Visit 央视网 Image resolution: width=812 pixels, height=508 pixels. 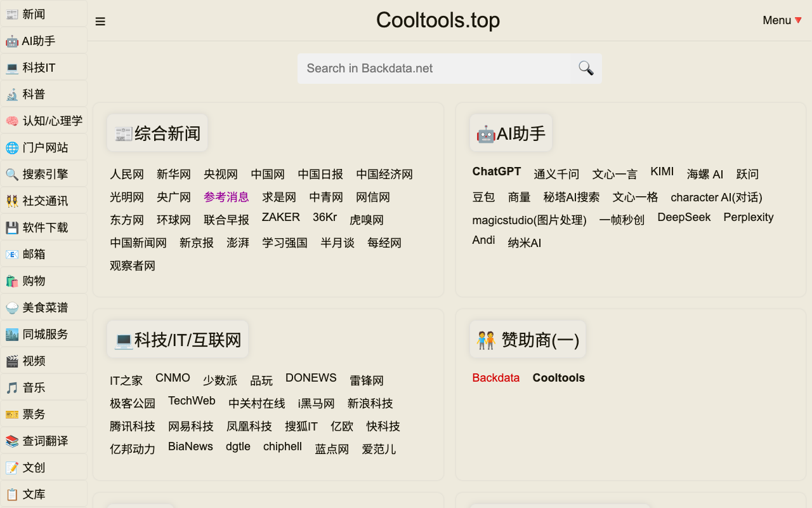(221, 174)
